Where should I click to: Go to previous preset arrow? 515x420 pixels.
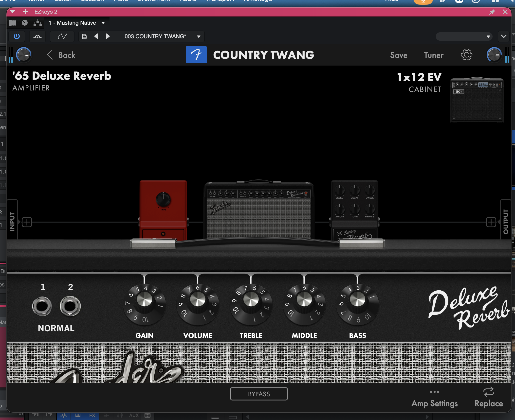(x=96, y=36)
